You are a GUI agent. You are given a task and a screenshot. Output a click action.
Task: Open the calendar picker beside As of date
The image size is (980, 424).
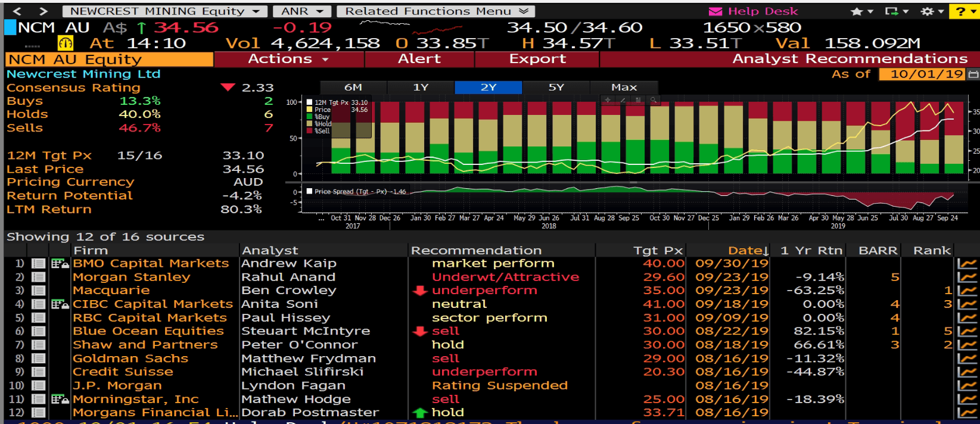[973, 74]
